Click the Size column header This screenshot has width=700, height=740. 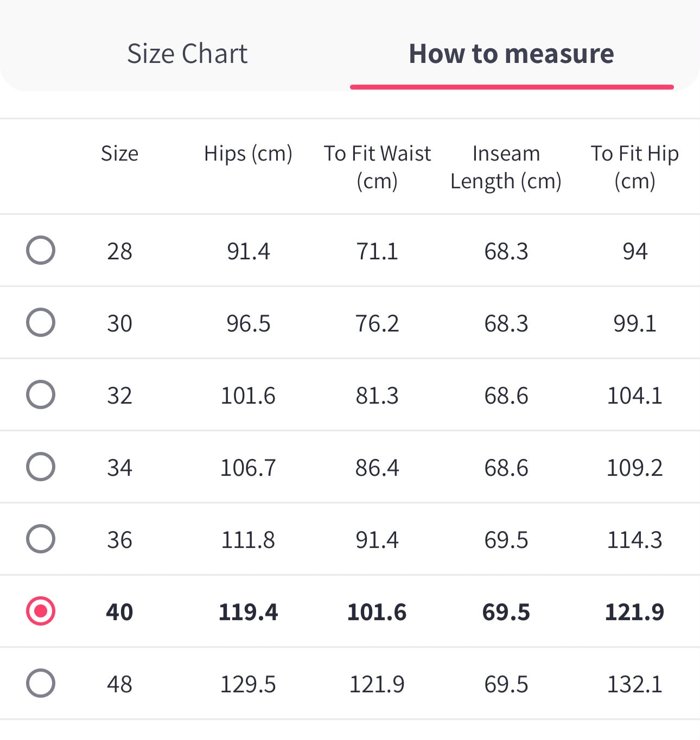pos(119,154)
